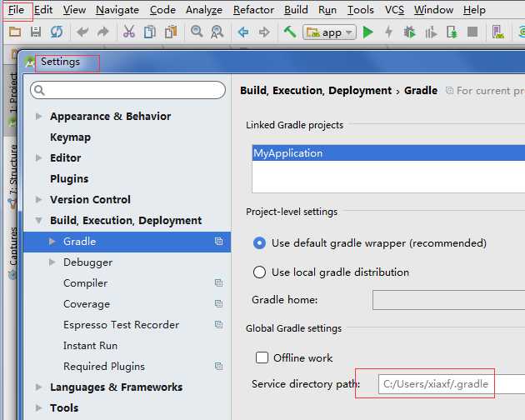This screenshot has height=420, width=525.
Task: Click the Gradle home path field
Action: point(448,300)
